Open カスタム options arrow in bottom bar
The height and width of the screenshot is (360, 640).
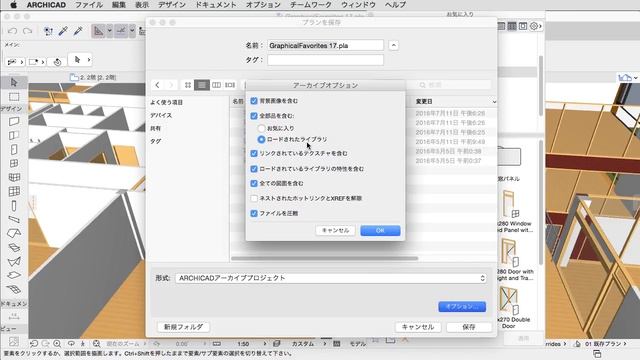pyautogui.click(x=325, y=344)
